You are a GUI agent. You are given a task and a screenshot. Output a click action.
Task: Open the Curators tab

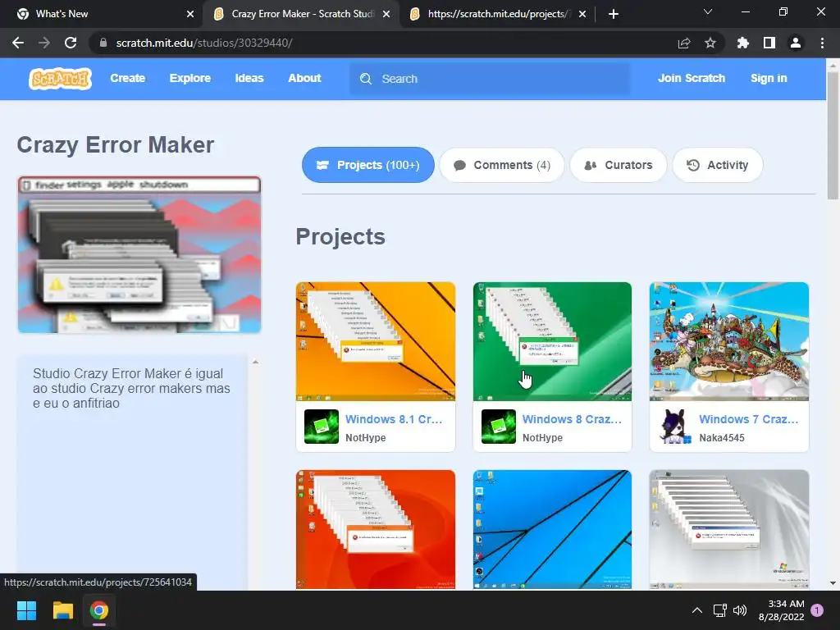[619, 165]
